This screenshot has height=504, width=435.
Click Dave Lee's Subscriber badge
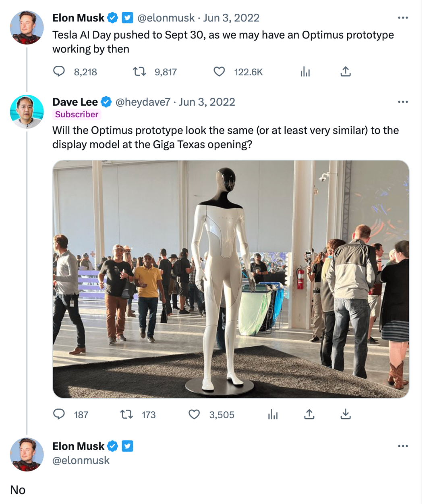tap(77, 115)
